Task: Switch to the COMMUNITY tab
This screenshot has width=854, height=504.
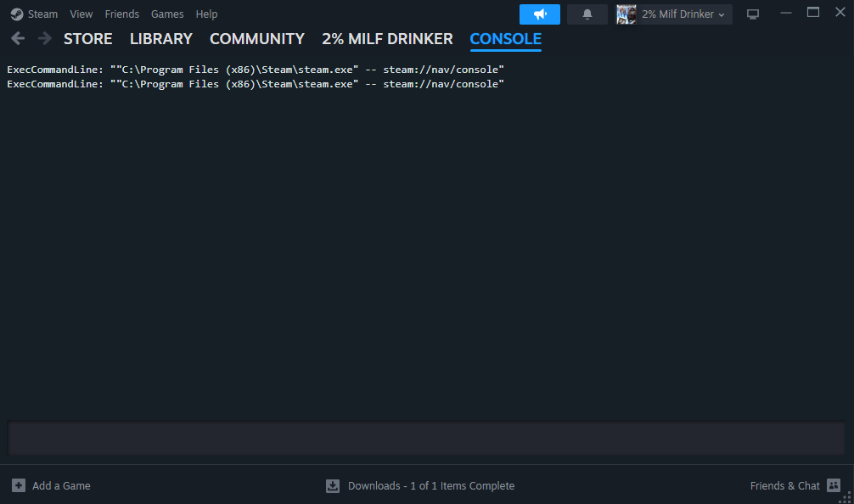Action: 257,39
